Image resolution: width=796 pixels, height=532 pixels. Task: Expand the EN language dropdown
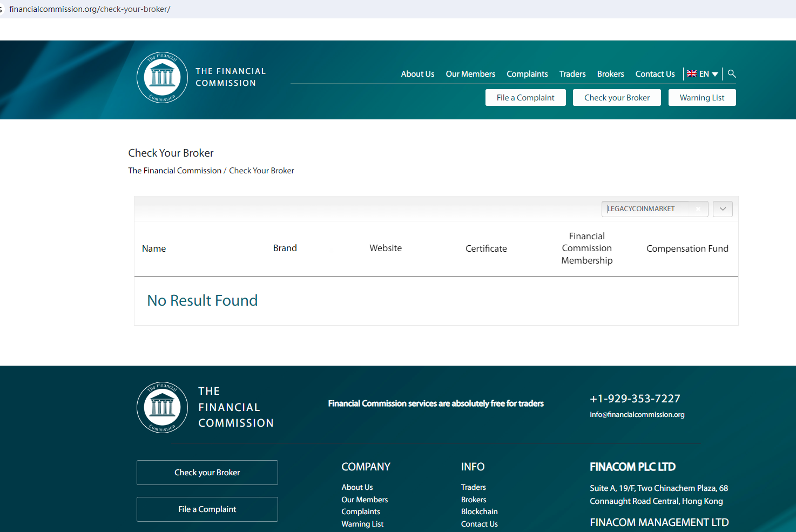coord(714,74)
